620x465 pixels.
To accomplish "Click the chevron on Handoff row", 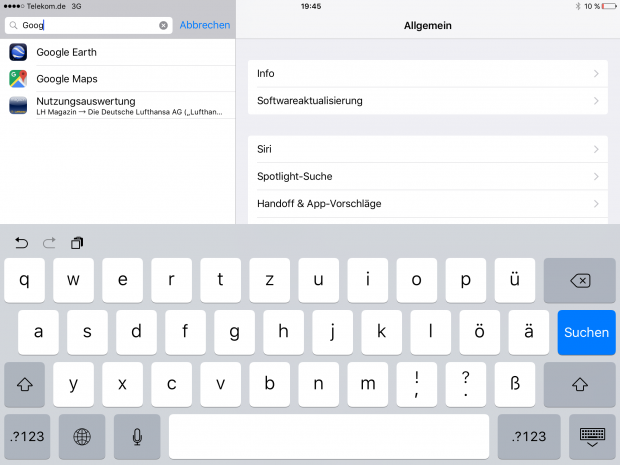I will pyautogui.click(x=596, y=204).
